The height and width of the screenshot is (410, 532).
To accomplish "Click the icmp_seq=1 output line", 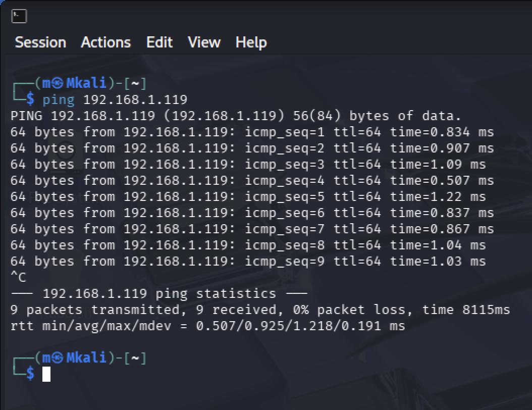I will [252, 132].
